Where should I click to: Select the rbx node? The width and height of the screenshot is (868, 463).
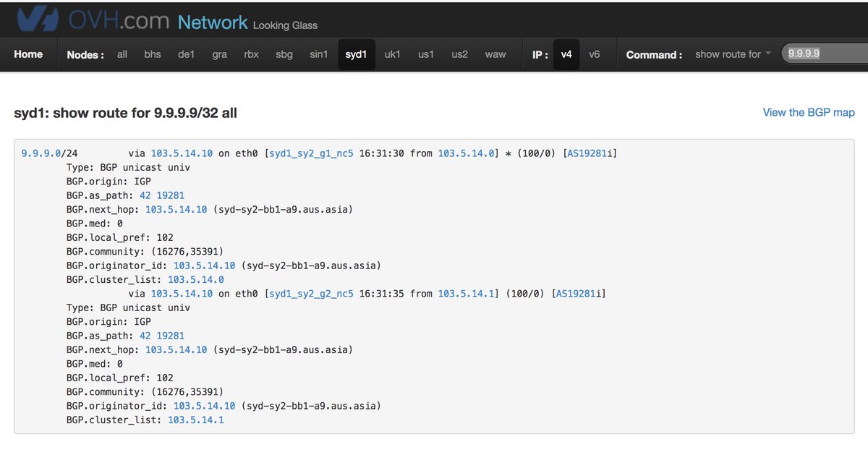point(251,54)
